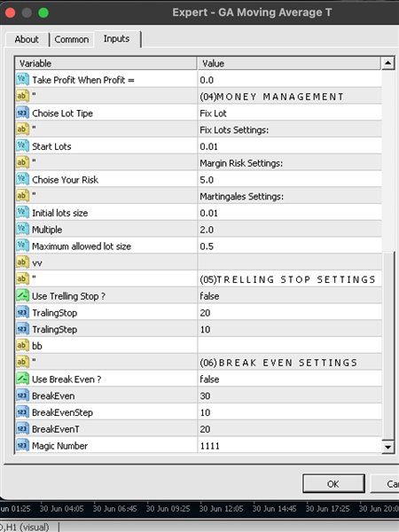Click the Use Break Even boolean icon

pos(22,379)
